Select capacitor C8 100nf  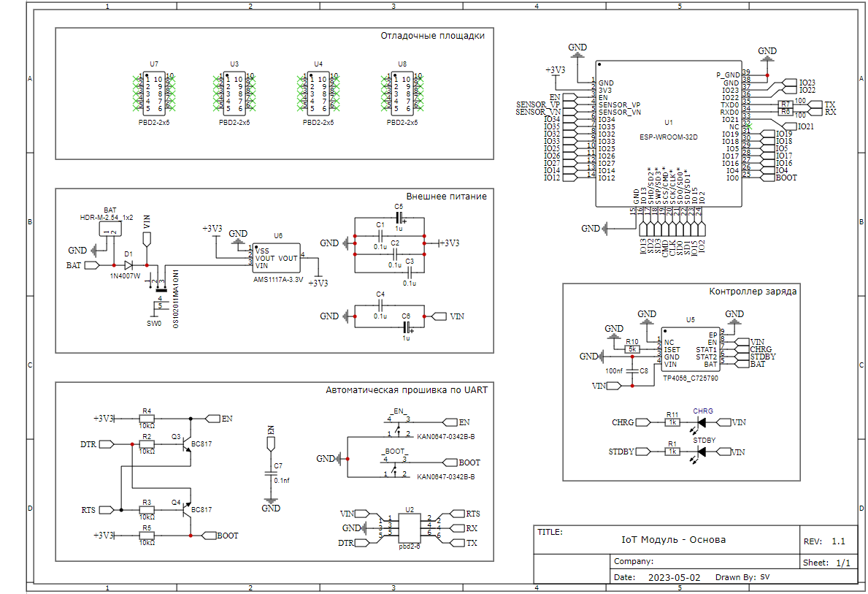tap(632, 370)
